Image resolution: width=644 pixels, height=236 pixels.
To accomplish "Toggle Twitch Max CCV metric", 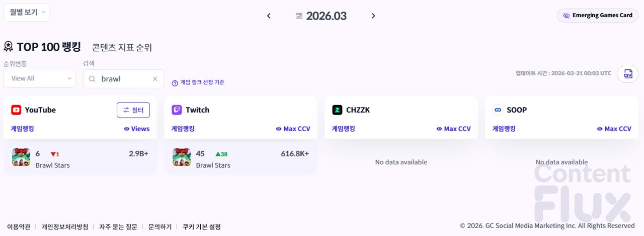I will (293, 129).
